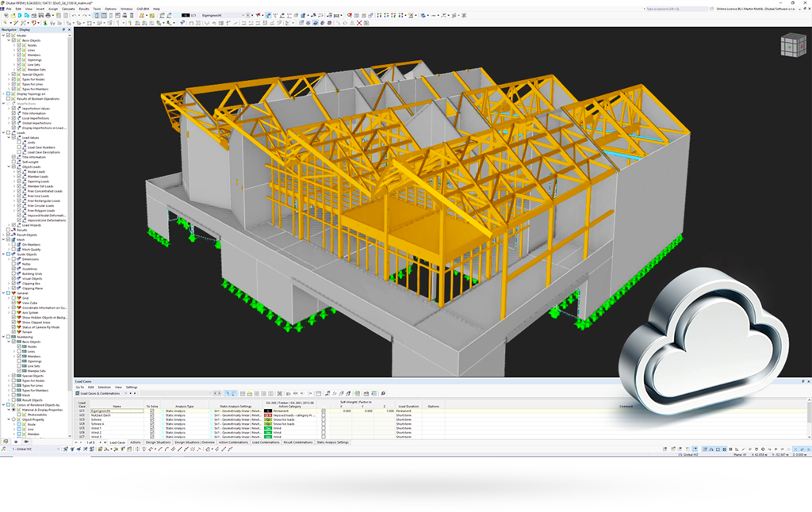The height and width of the screenshot is (512, 812).
Task: Toggle the To Solve checkbox for LC1
Action: click(x=151, y=411)
